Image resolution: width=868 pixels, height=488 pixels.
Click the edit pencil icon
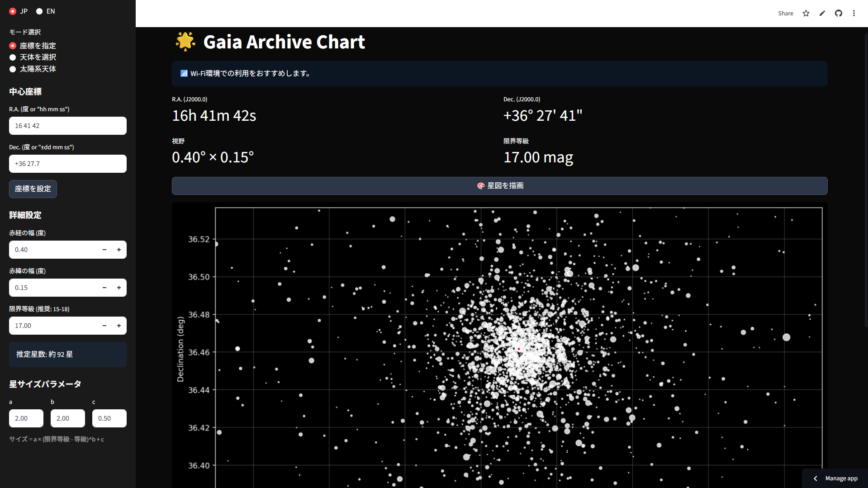coord(822,13)
